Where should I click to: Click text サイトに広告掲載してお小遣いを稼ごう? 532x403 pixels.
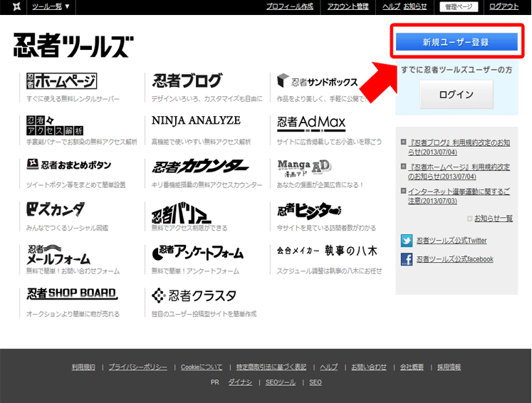pyautogui.click(x=329, y=142)
